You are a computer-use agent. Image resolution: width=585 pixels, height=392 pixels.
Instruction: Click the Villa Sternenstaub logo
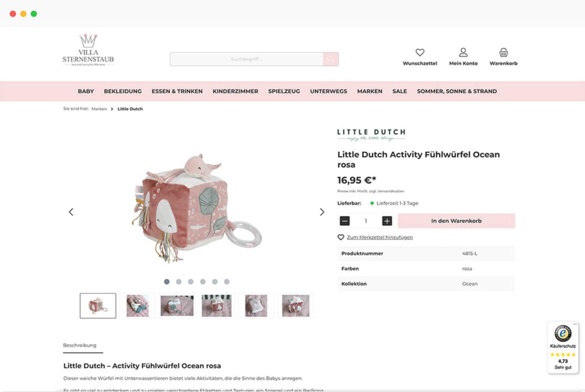[88, 50]
